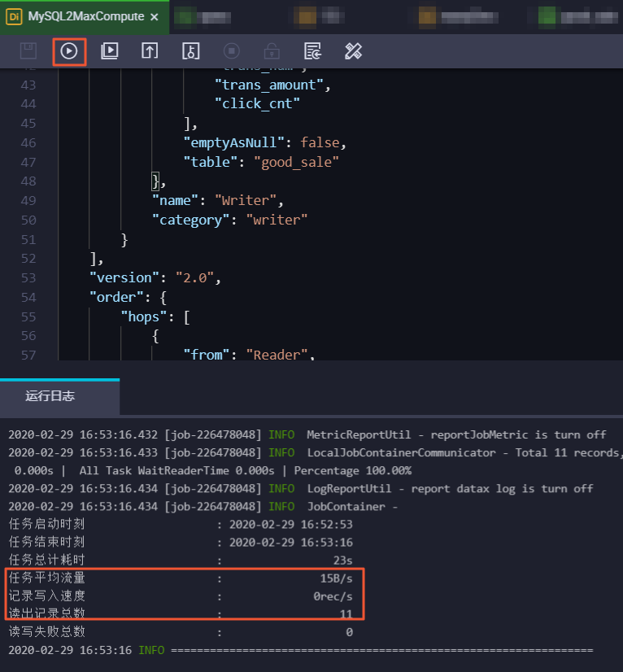Click the Di icon on MySQL2MaxCompute tab
The width and height of the screenshot is (623, 672).
[x=14, y=17]
